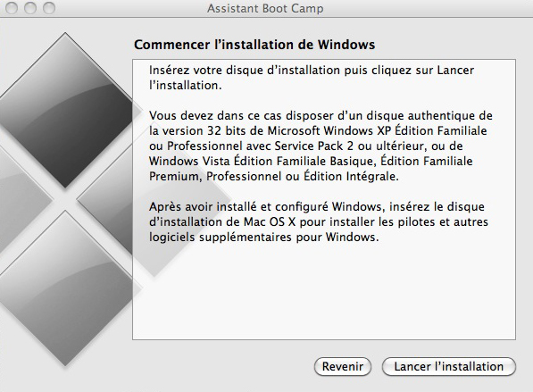The height and width of the screenshot is (392, 533).
Task: Click the paragraph starting Vous devez dans ce cas
Action: tap(321, 146)
